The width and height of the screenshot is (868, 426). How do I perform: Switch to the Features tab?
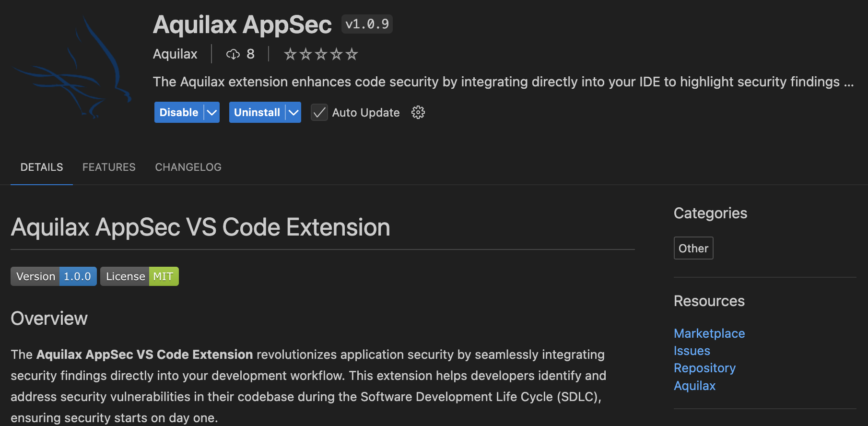pos(109,167)
